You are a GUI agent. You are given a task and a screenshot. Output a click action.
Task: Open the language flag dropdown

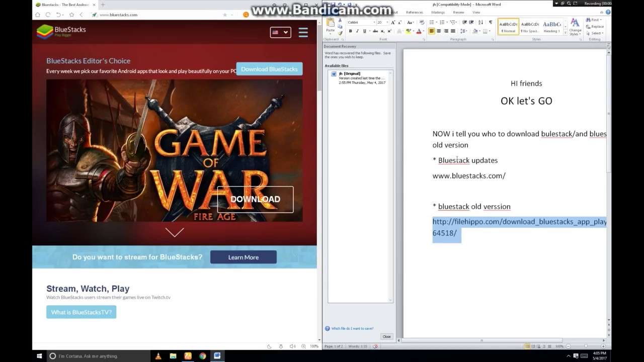(x=280, y=32)
